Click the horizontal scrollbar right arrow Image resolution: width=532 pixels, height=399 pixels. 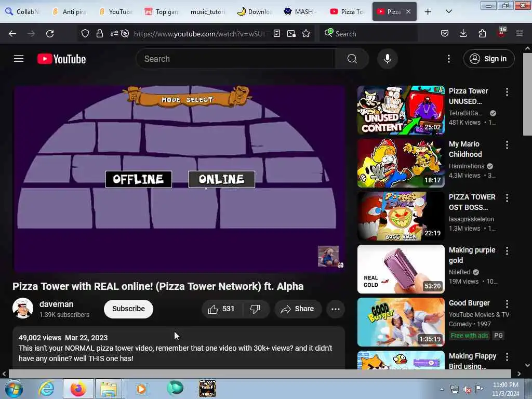pos(519,374)
